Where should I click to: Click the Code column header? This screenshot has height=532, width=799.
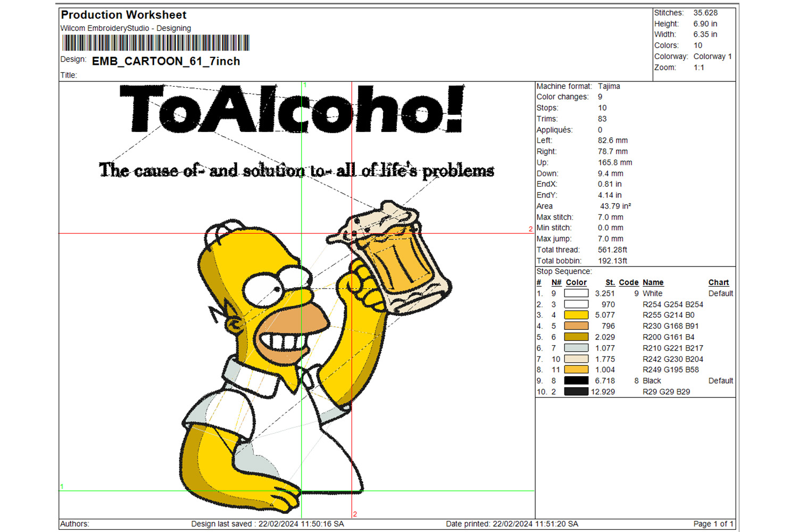(x=629, y=282)
